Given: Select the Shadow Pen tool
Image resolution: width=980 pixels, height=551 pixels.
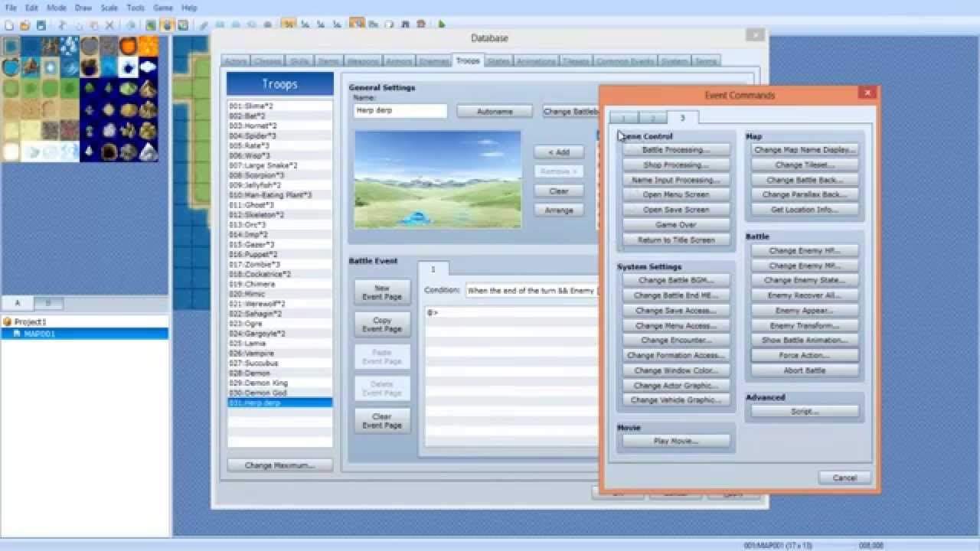Looking at the screenshot, I should [268, 25].
